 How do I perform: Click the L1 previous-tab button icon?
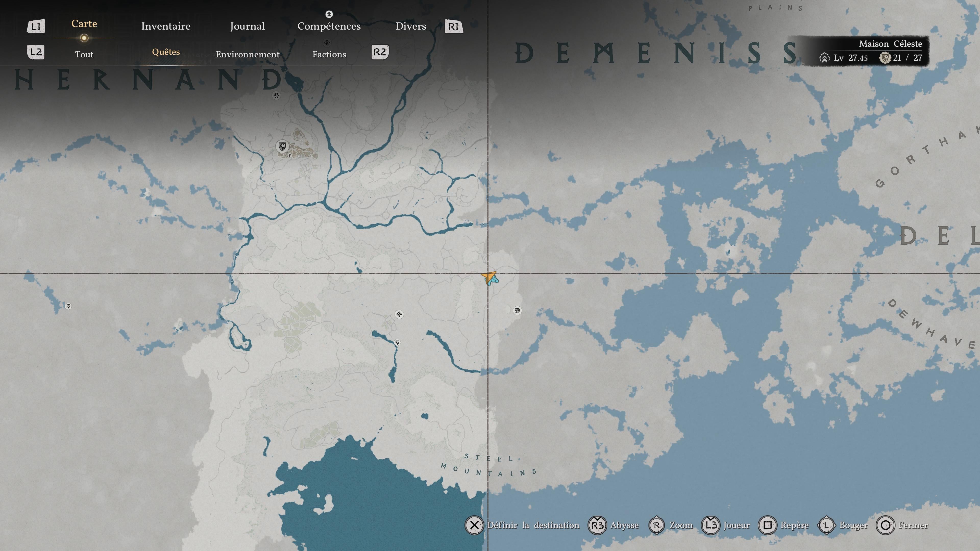pos(36,26)
